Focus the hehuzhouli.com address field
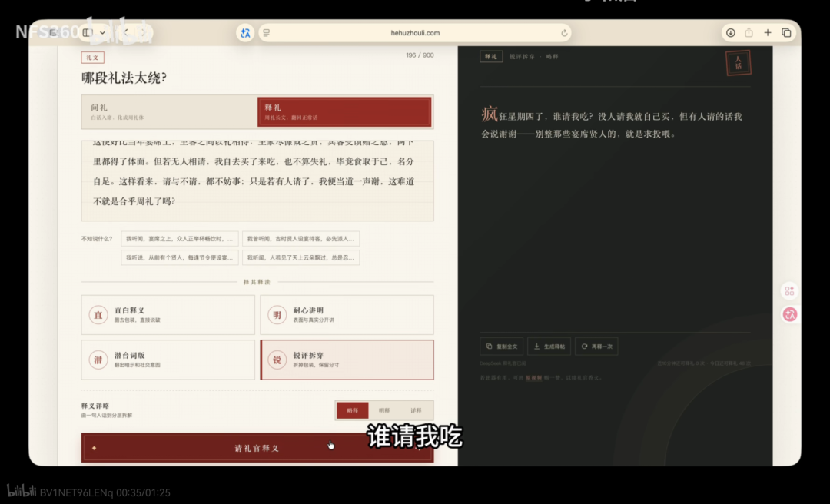Image resolution: width=830 pixels, height=504 pixels. coord(415,33)
